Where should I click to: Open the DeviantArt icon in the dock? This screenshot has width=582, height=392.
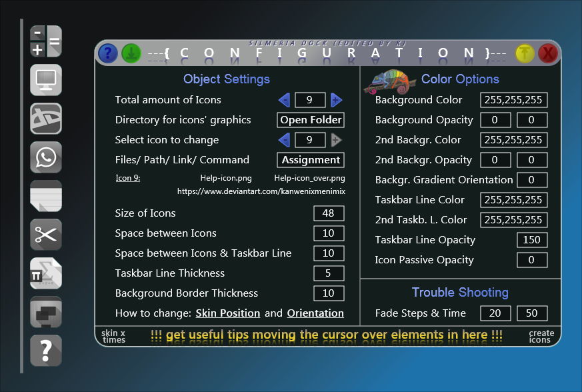click(x=45, y=119)
